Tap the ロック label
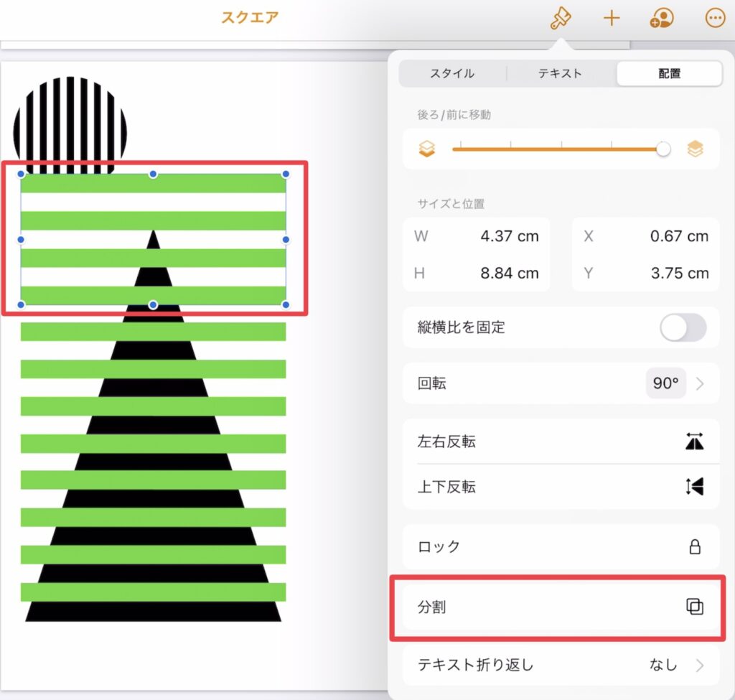This screenshot has height=700, width=735. tap(439, 546)
